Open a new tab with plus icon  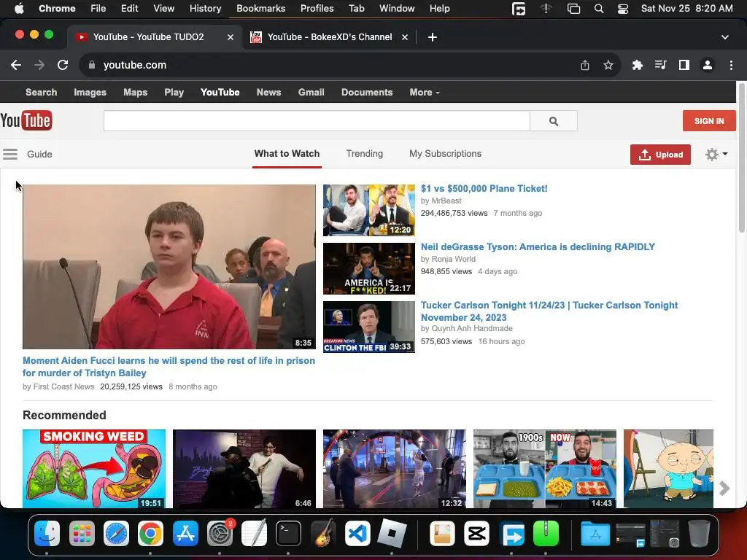432,37
